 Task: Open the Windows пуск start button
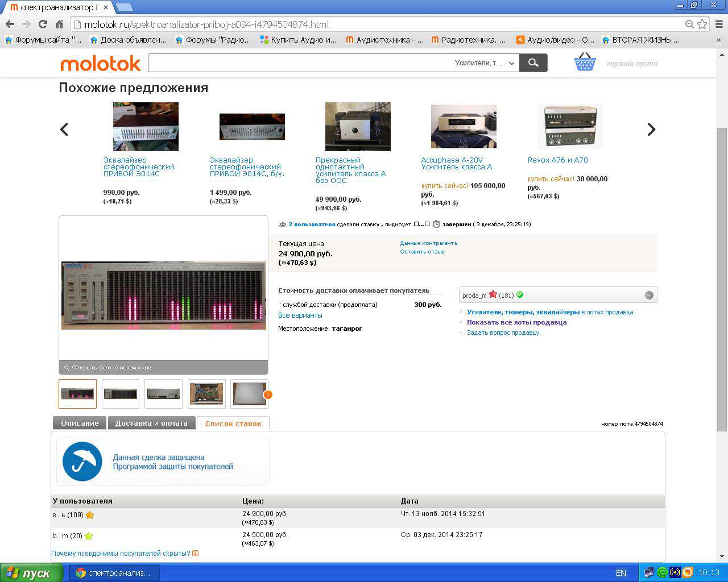click(x=28, y=573)
